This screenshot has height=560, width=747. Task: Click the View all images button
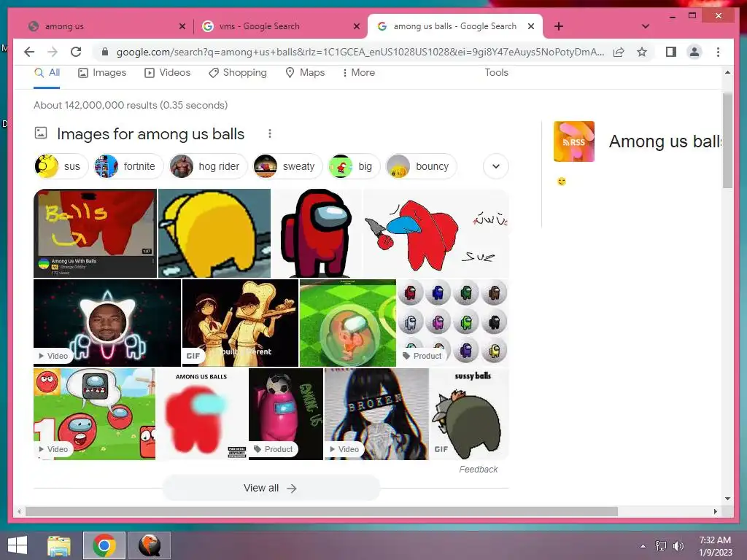point(271,488)
